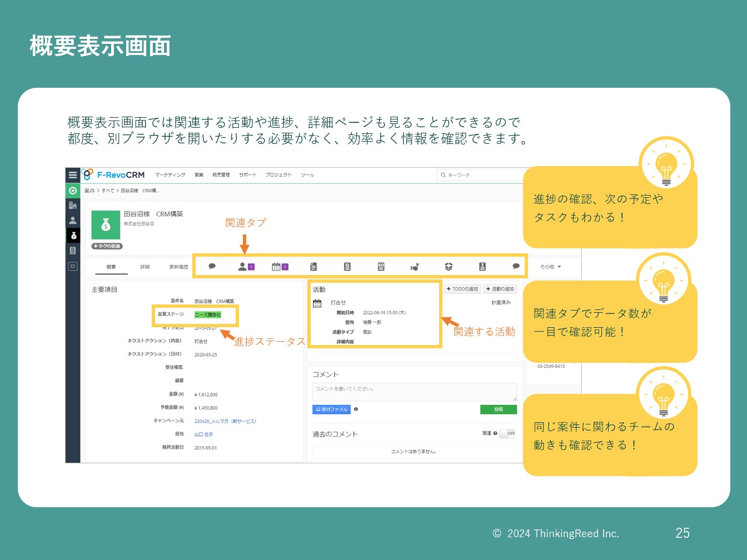
Task: Switch to the 概要 tab
Action: (x=111, y=267)
